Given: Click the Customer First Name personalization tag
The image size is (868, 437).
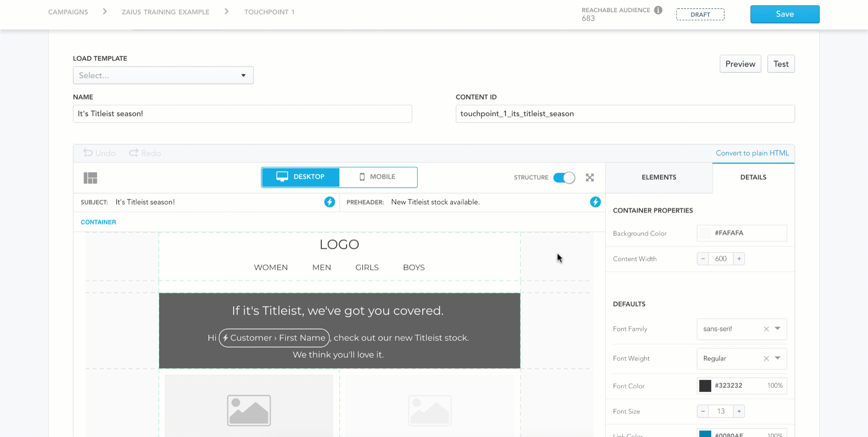Looking at the screenshot, I should coord(274,338).
